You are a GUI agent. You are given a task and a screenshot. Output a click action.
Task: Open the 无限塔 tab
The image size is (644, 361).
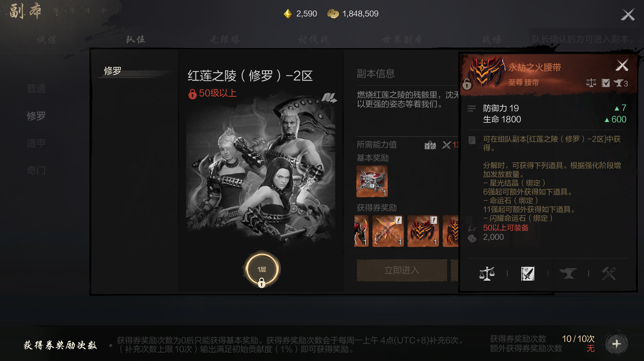[x=225, y=39]
